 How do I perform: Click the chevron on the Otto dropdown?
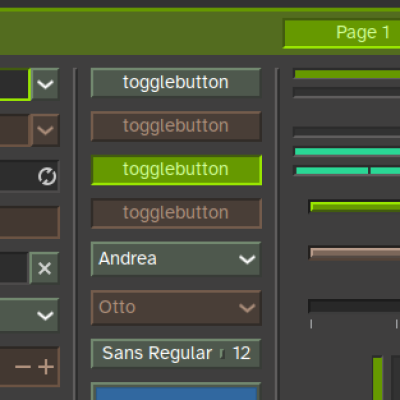click(x=247, y=308)
